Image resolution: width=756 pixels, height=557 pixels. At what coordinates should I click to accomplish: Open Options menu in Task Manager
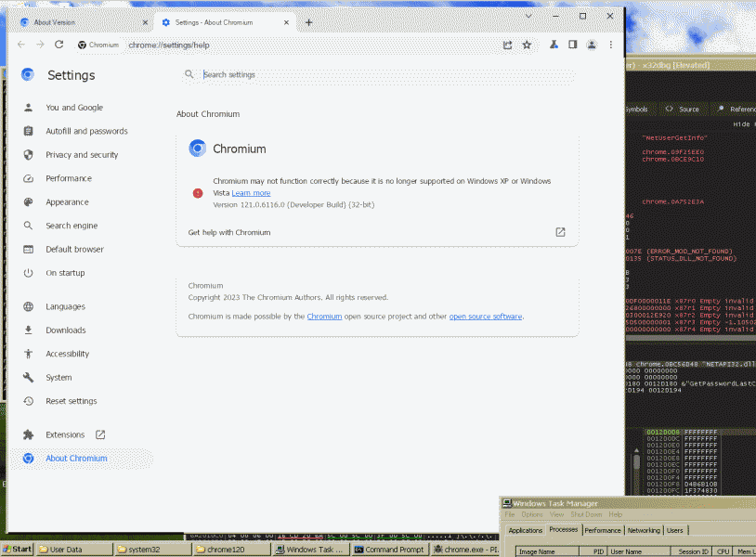[x=532, y=514]
